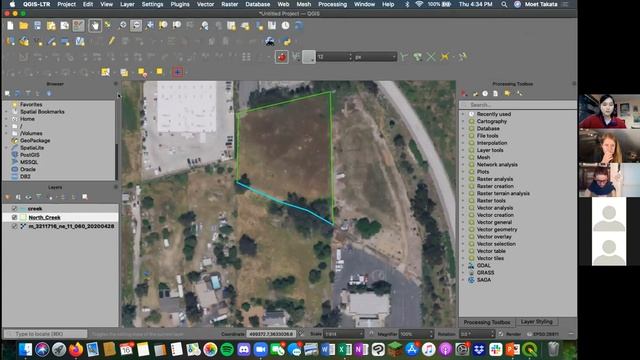Viewport: 640px width, 360px height.
Task: Toggle visibility of the creek layer
Action: click(15, 209)
